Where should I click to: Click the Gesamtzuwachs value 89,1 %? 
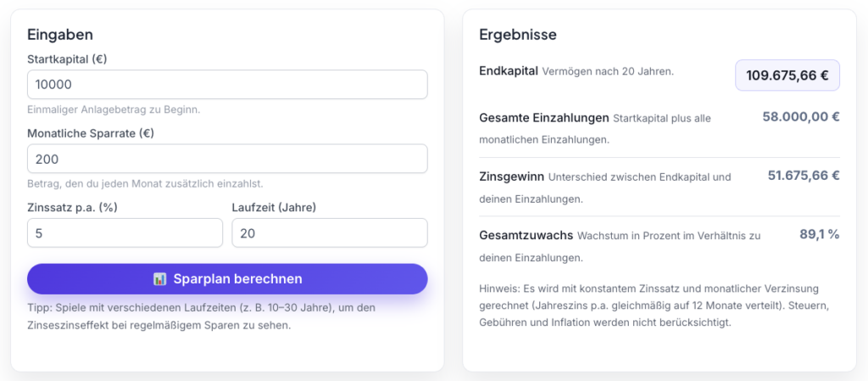[x=819, y=233]
